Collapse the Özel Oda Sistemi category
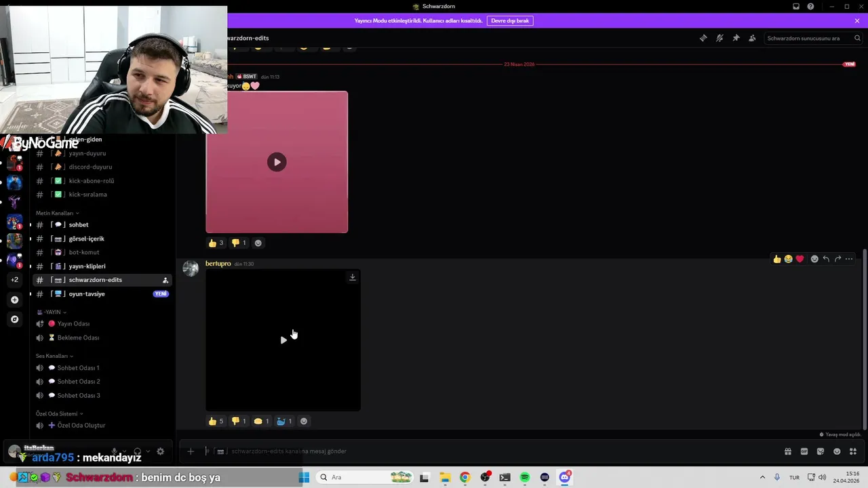The width and height of the screenshot is (868, 488). (x=59, y=413)
